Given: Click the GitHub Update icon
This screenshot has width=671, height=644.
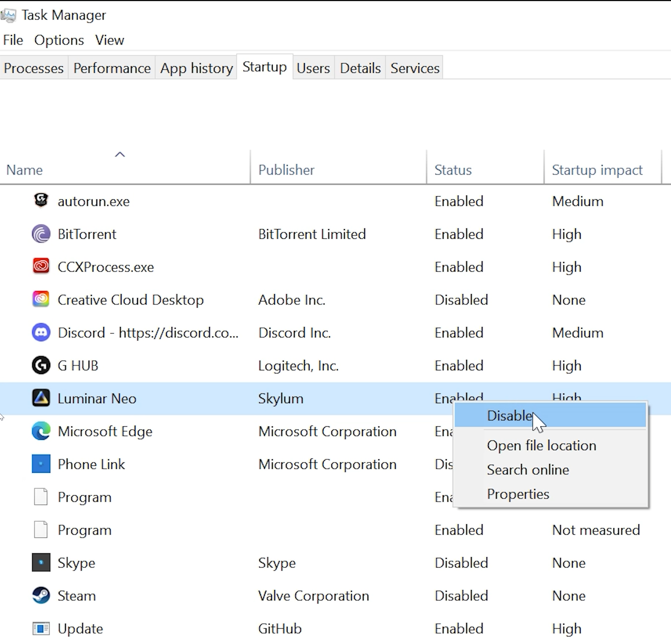Looking at the screenshot, I should click(x=41, y=629).
